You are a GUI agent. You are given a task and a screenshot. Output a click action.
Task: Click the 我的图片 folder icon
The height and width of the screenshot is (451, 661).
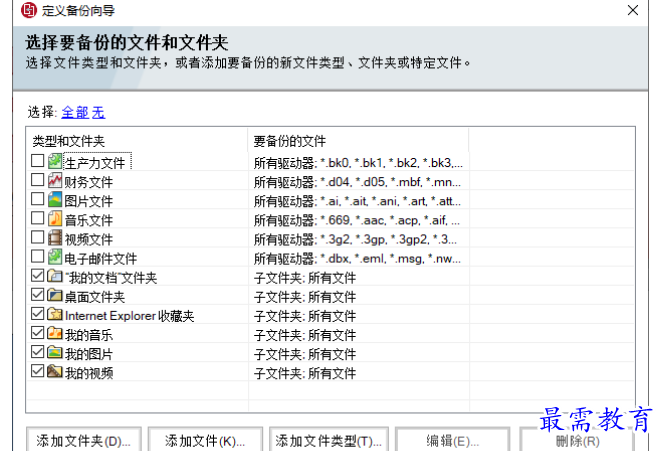[x=55, y=352]
